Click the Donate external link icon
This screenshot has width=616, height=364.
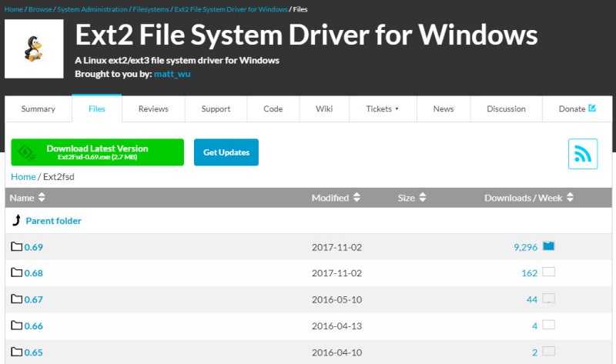pos(592,109)
